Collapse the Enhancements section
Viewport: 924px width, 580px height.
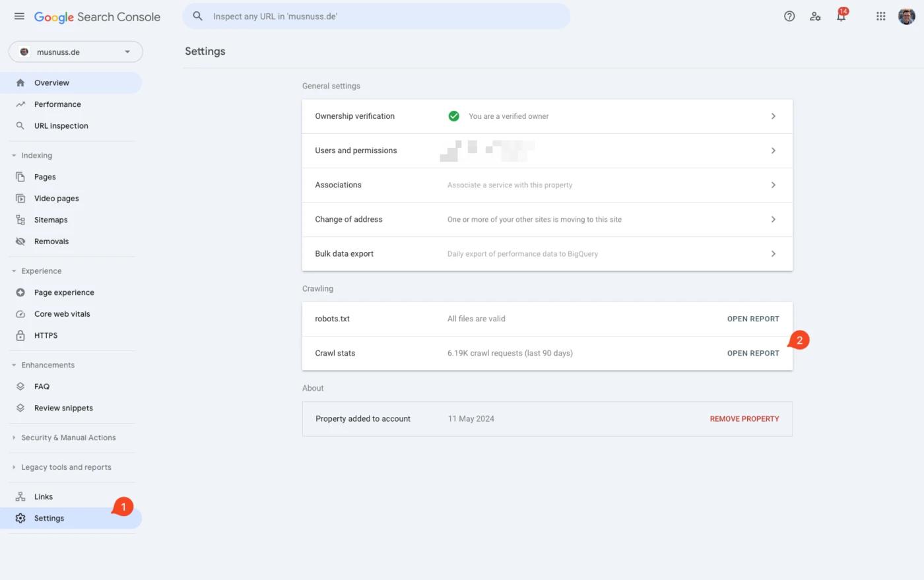[14, 365]
